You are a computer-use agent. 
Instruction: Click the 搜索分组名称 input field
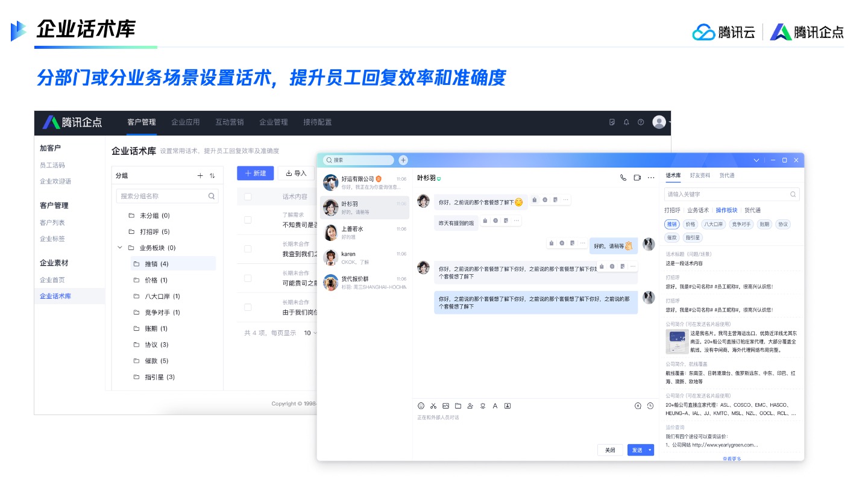pyautogui.click(x=168, y=196)
